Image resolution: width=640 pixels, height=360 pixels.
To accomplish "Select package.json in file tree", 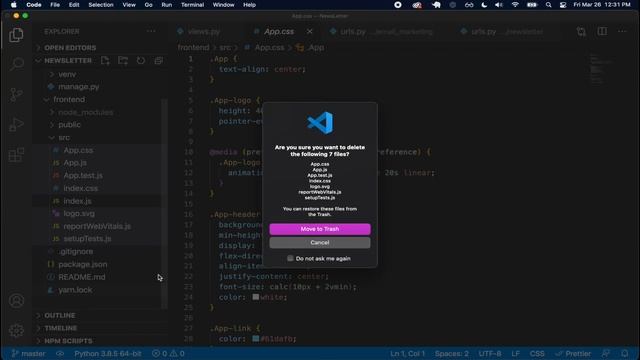I will click(x=82, y=264).
